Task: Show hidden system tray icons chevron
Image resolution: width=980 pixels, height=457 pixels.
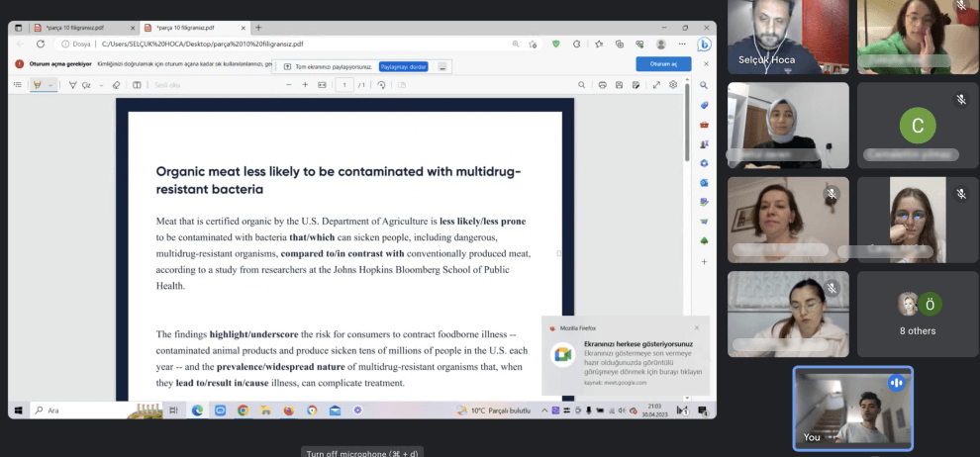Action: pyautogui.click(x=543, y=411)
